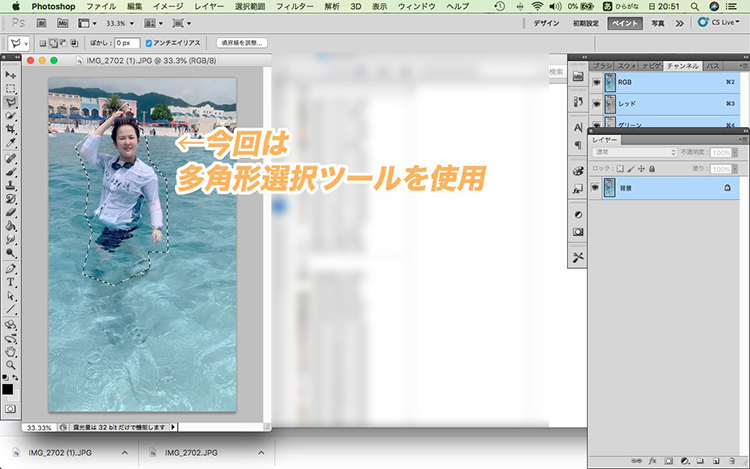Switch to the ブラシ tab
750x469 pixels.
pyautogui.click(x=602, y=66)
